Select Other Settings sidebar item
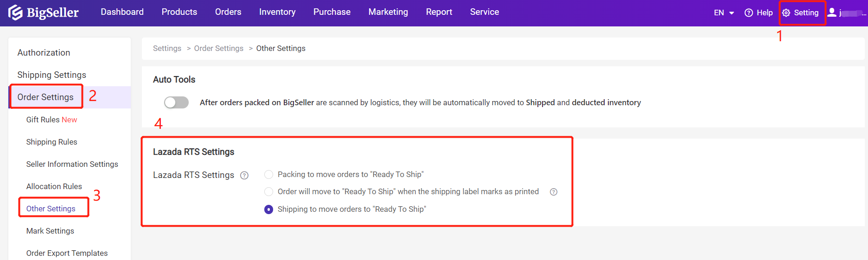The image size is (868, 260). (51, 209)
